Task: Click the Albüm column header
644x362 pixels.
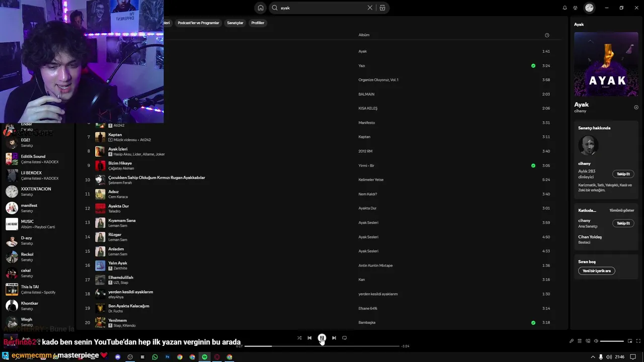Action: coord(364,35)
